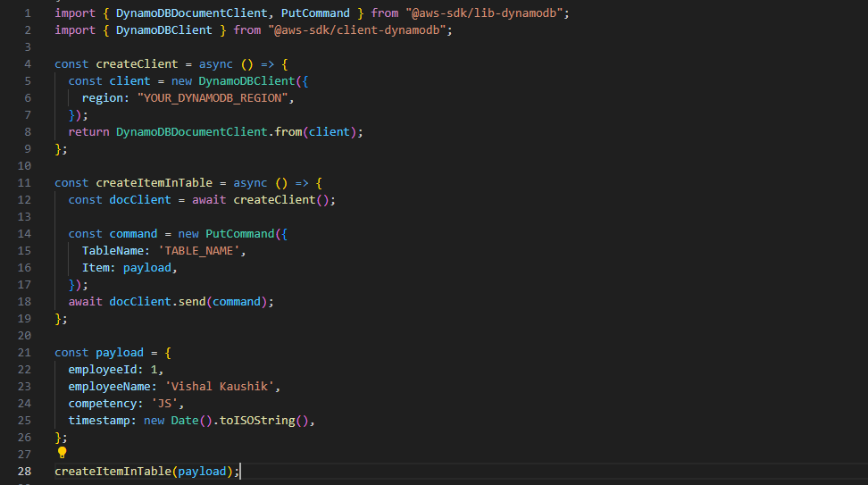Click line number 14 in the gutter
This screenshot has width=868, height=485.
pyautogui.click(x=24, y=234)
